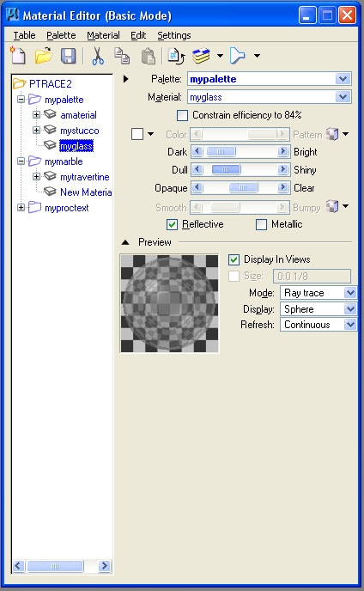Save the palette with the floppy disk icon
This screenshot has width=364, height=591.
tap(68, 56)
